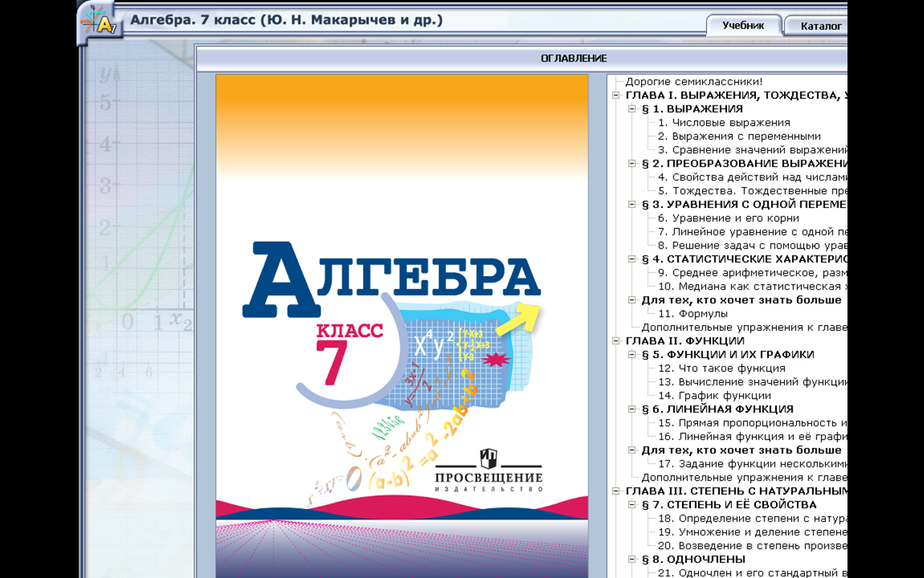Select § 6. ЛИНЕЙНАЯ ФУНКЦИЯ title
This screenshot has width=924, height=578.
tap(718, 410)
